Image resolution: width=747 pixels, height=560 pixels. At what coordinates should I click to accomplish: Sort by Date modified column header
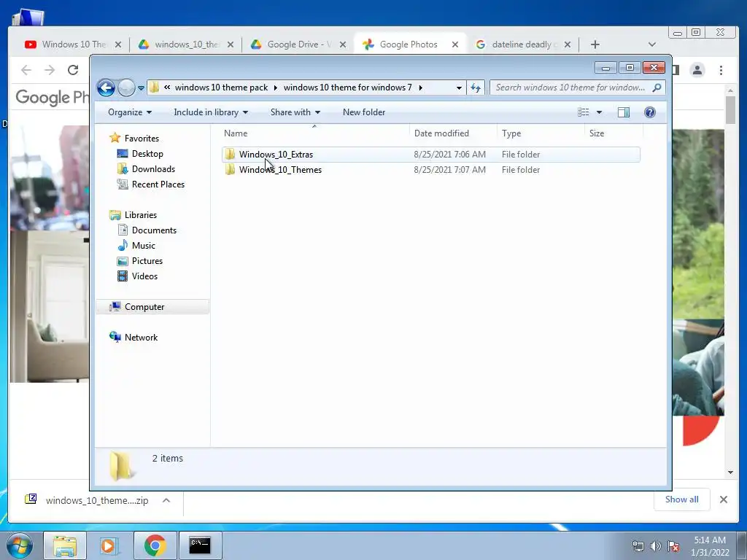(453, 133)
